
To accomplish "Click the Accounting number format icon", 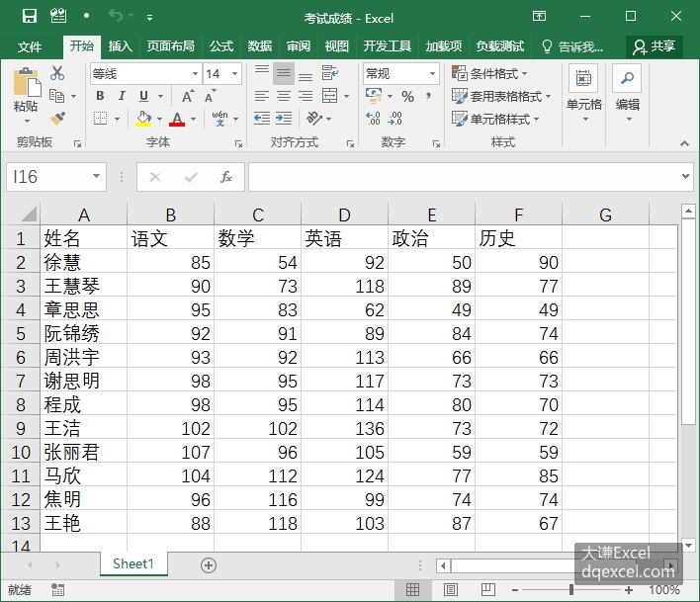I will (374, 96).
